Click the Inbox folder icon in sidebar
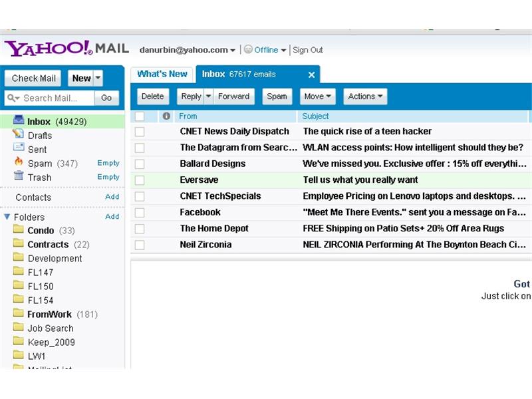Image resolution: width=532 pixels, height=399 pixels. coord(19,120)
